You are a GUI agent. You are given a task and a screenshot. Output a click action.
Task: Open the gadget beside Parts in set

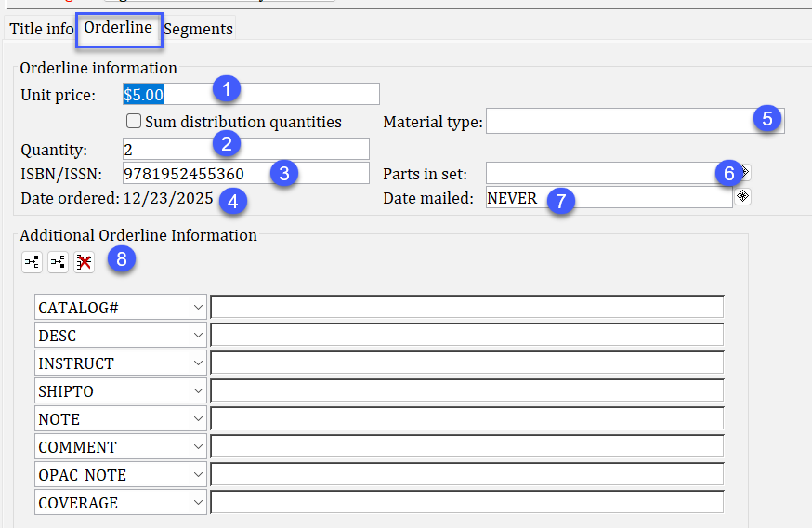[744, 173]
